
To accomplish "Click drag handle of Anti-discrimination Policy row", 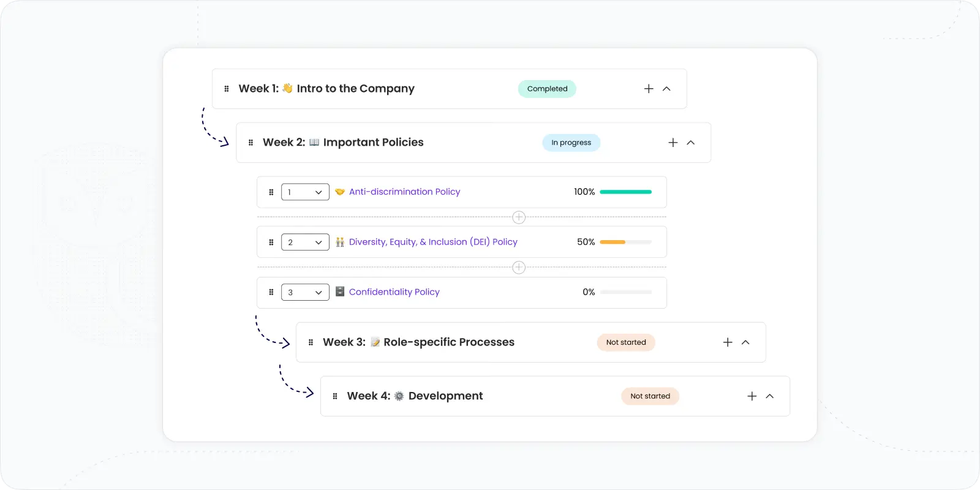I will click(x=271, y=192).
